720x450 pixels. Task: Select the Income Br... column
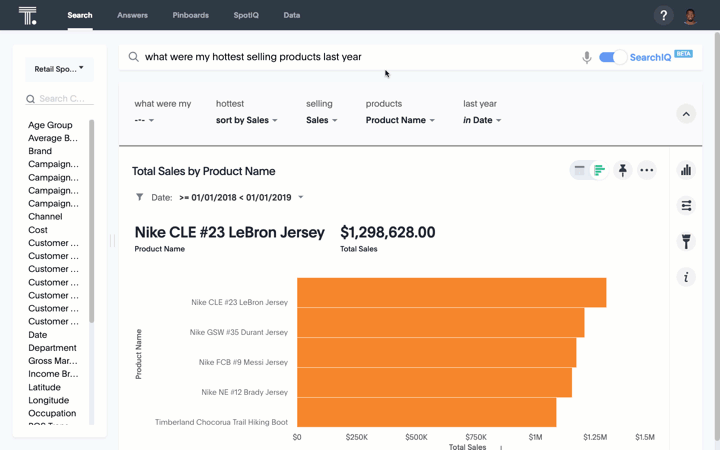[53, 374]
